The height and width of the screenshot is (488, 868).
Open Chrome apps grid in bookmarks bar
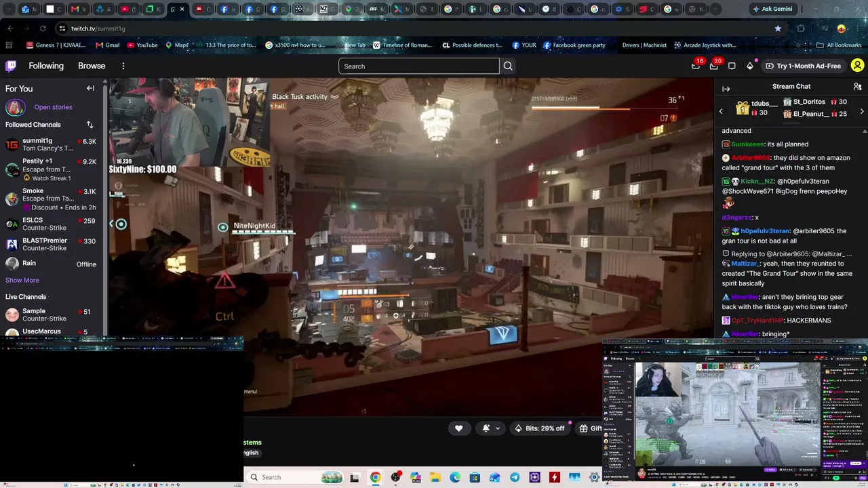coord(9,45)
